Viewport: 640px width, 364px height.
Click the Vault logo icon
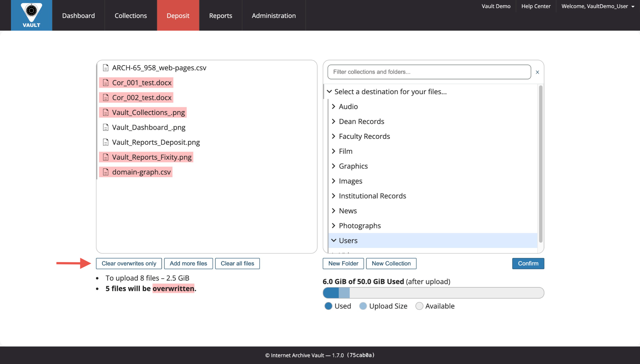[x=31, y=15]
